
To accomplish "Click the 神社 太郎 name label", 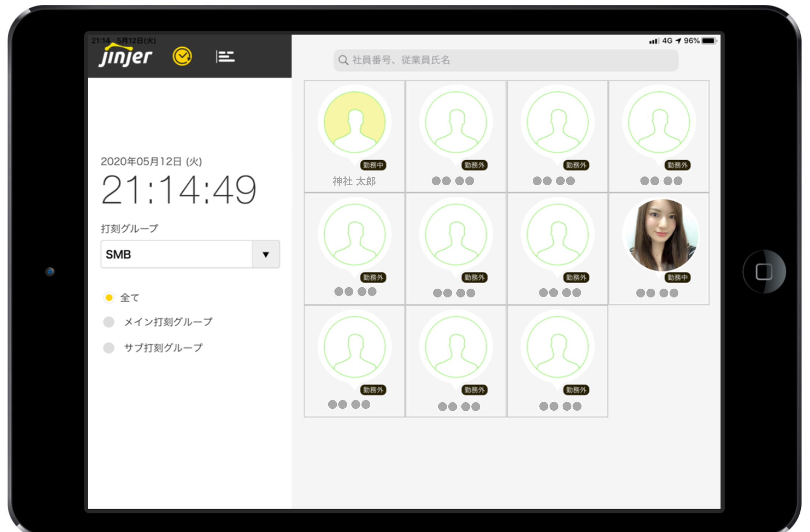I will (354, 181).
